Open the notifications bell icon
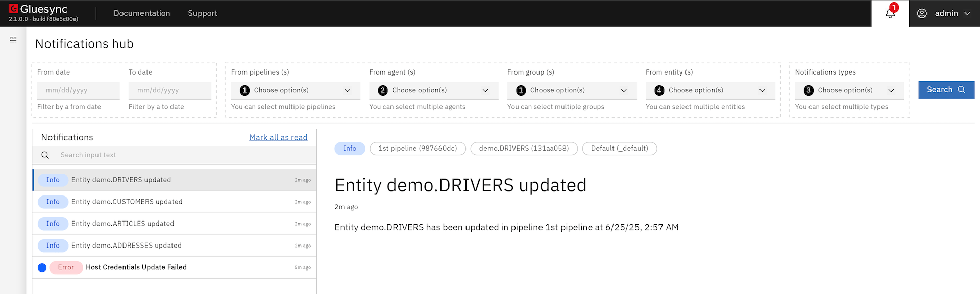Viewport: 980px width, 294px height. click(890, 13)
